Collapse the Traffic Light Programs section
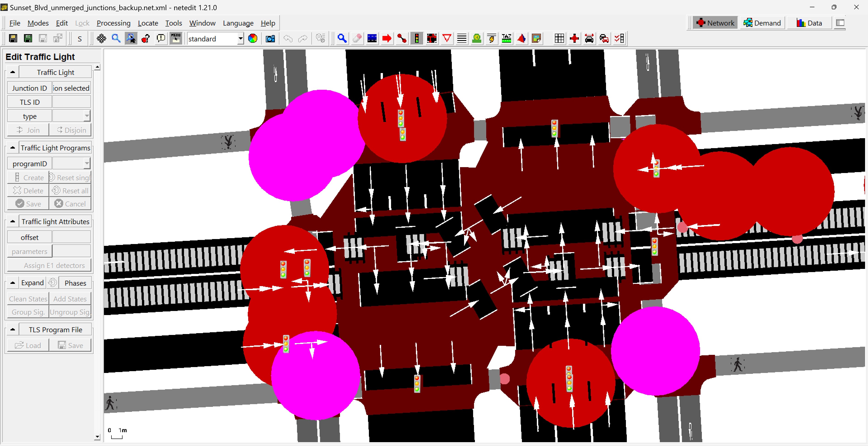Image resolution: width=868 pixels, height=446 pixels. [13, 148]
